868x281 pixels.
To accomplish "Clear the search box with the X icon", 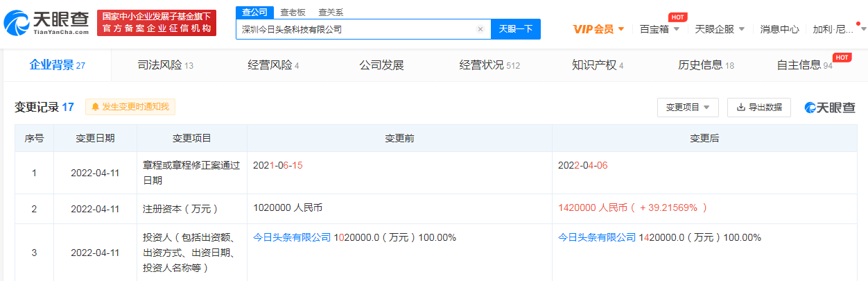I will click(x=480, y=29).
